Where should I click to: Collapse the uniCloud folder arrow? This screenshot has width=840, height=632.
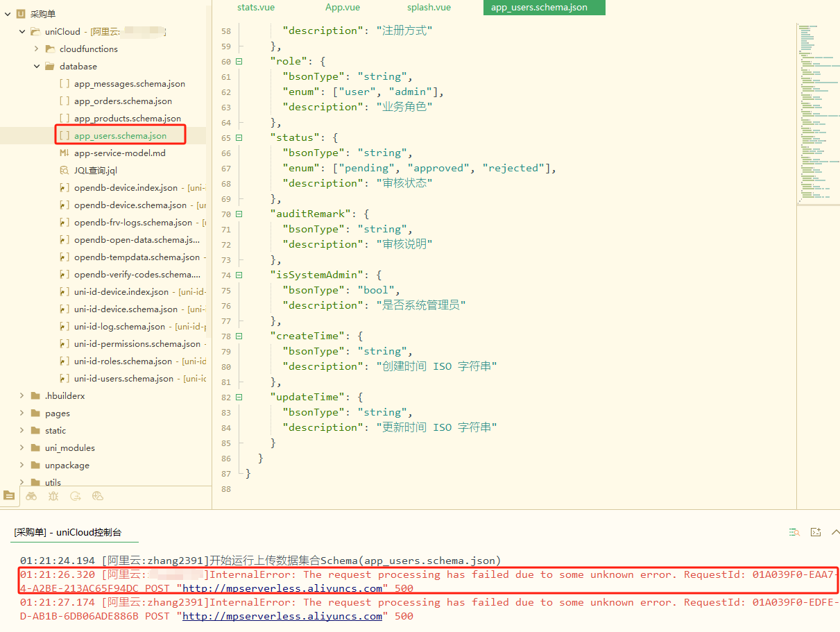pos(22,31)
